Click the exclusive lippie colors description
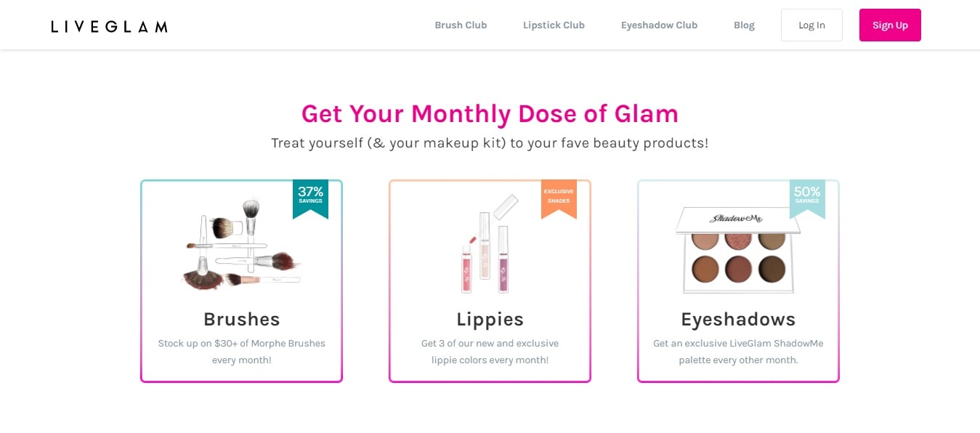This screenshot has height=433, width=980. point(490,352)
